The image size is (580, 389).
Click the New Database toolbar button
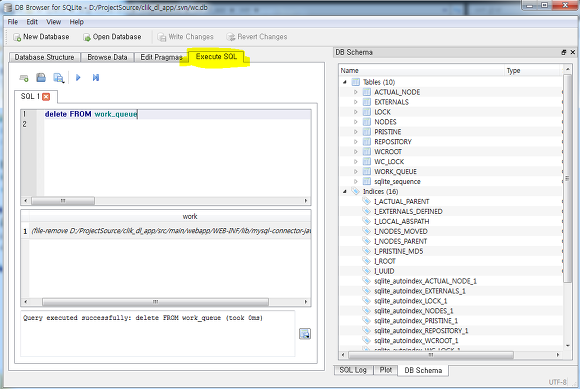point(41,37)
